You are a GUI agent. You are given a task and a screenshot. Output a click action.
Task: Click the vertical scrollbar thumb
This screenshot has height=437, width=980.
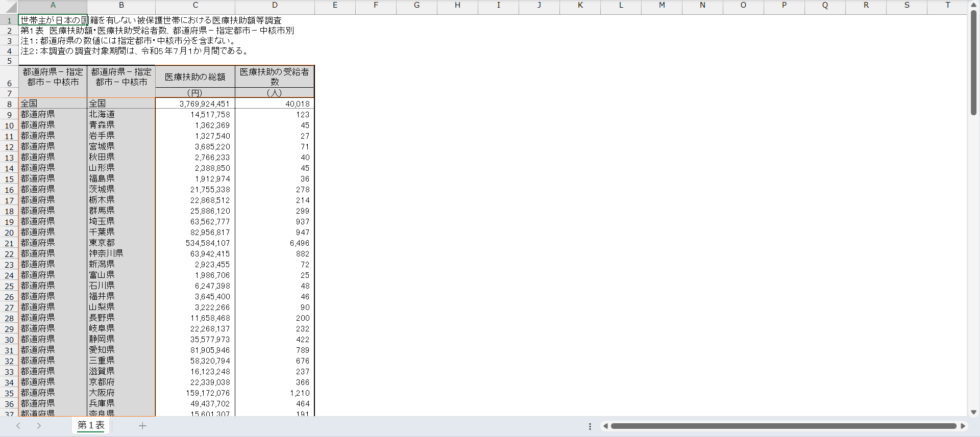click(x=973, y=61)
